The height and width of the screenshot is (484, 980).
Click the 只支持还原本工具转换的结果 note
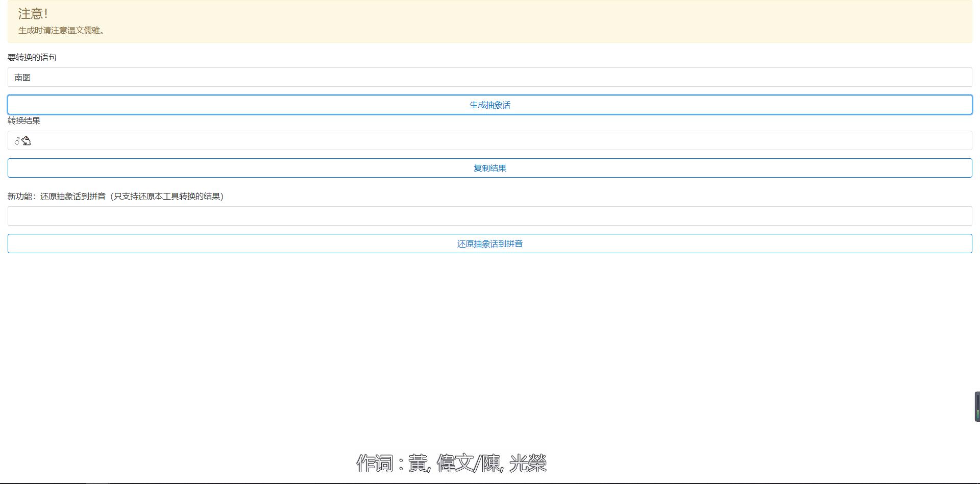tap(167, 196)
